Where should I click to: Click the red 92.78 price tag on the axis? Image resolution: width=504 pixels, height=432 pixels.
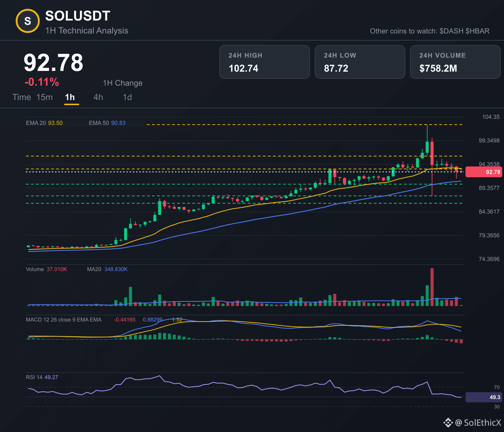tap(483, 172)
